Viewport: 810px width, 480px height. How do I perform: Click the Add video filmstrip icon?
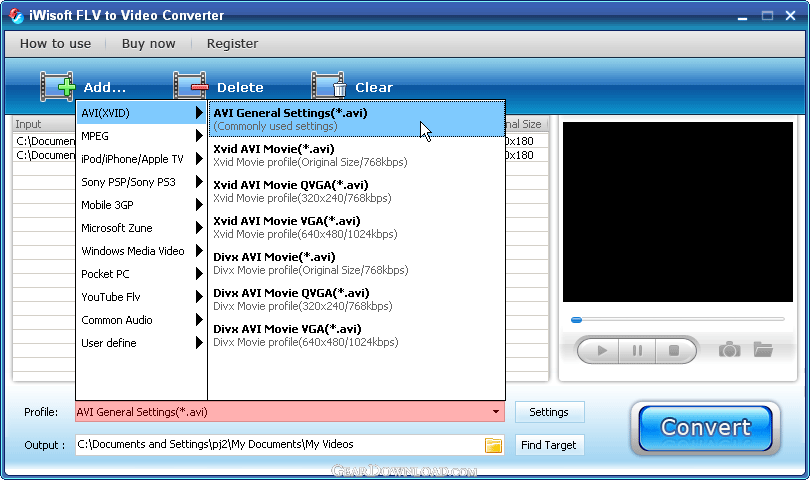tap(57, 86)
